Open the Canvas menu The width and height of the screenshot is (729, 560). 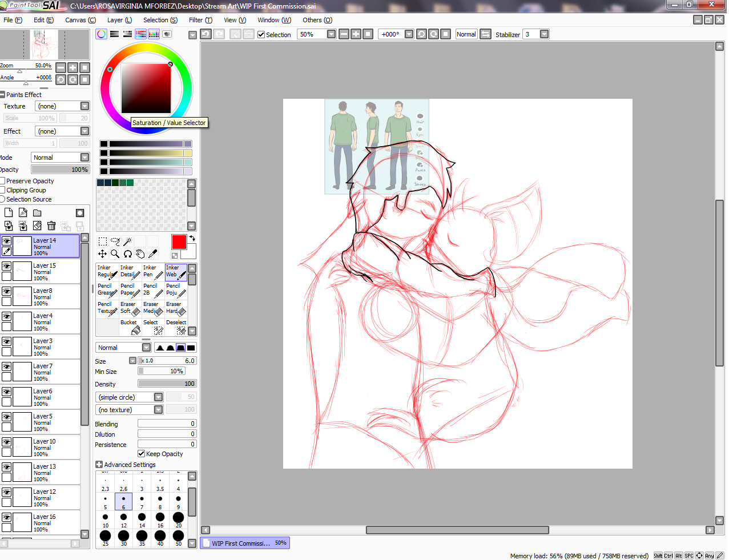click(x=80, y=20)
